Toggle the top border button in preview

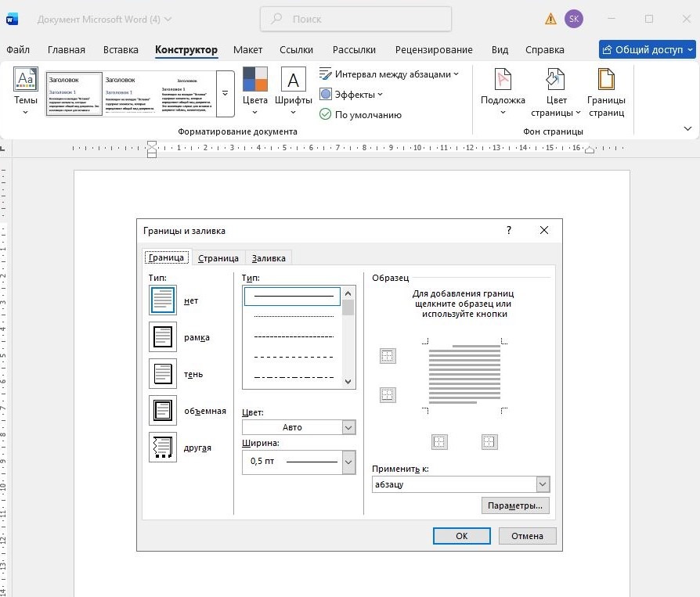pyautogui.click(x=388, y=356)
